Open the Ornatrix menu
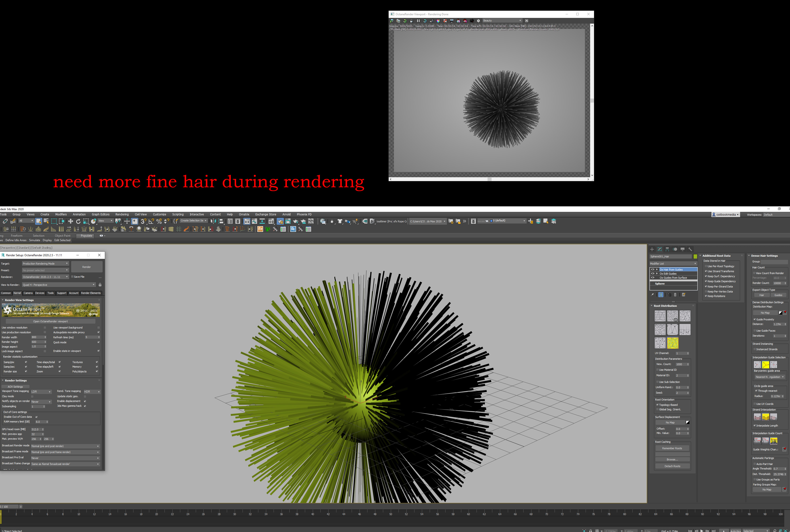Image resolution: width=790 pixels, height=532 pixels. pyautogui.click(x=244, y=214)
